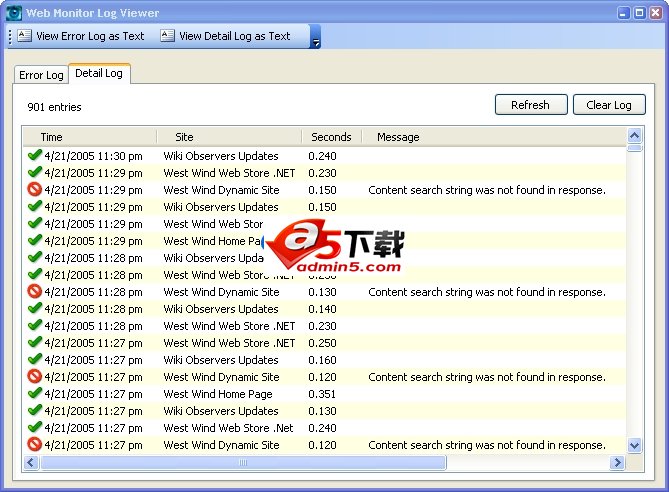The height and width of the screenshot is (492, 669).
Task: Select the Detail Log tab
Action: 99,73
